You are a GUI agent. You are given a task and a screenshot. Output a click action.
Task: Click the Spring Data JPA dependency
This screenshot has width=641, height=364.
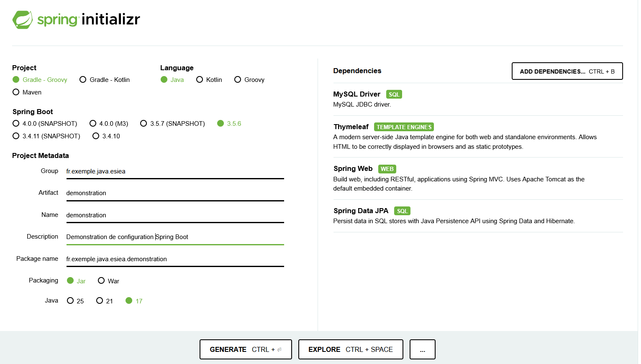click(361, 211)
